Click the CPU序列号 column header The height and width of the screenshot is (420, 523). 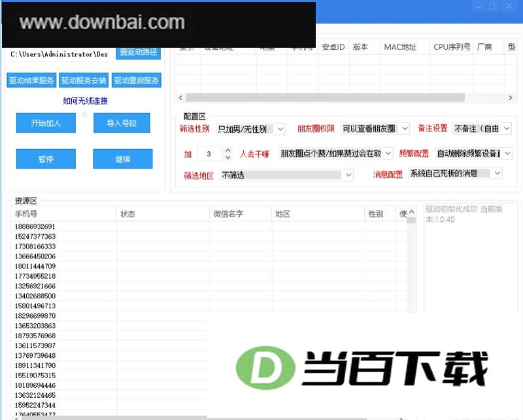click(452, 47)
